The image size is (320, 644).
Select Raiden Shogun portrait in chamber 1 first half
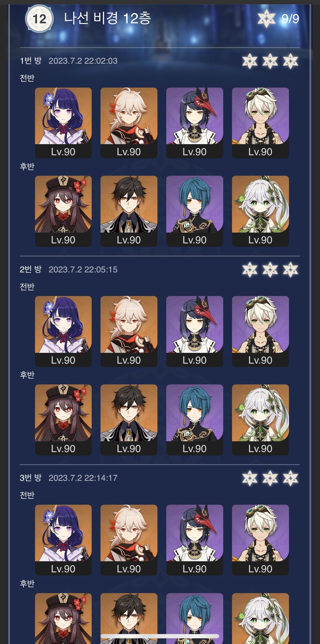point(63,123)
